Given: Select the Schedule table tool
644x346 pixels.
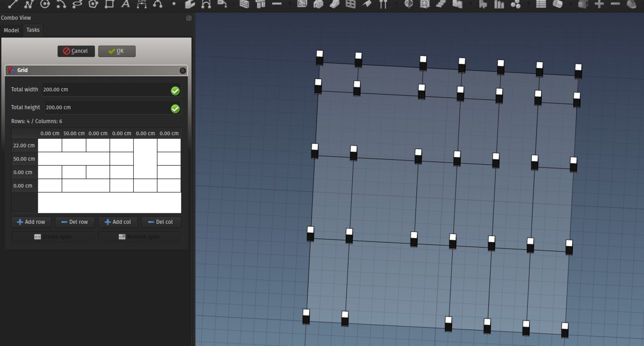Looking at the screenshot, I should 541,4.
